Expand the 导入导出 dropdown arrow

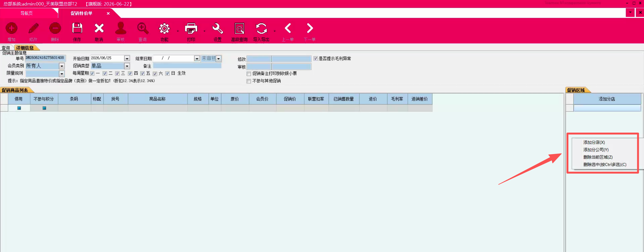[275, 31]
